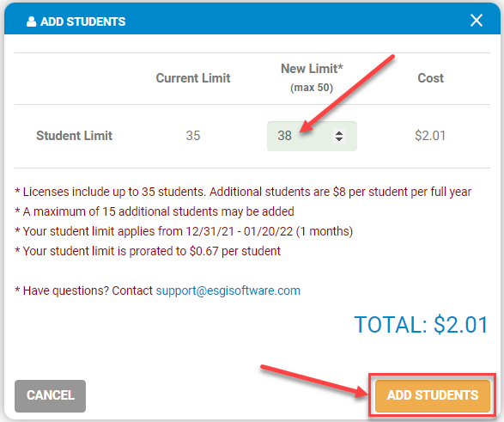Focus the New Limit field showing 38
The height and width of the screenshot is (422, 504).
coord(312,136)
